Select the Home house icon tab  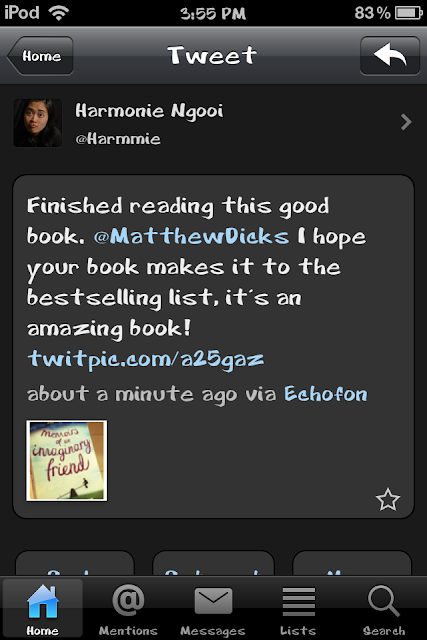point(42,608)
